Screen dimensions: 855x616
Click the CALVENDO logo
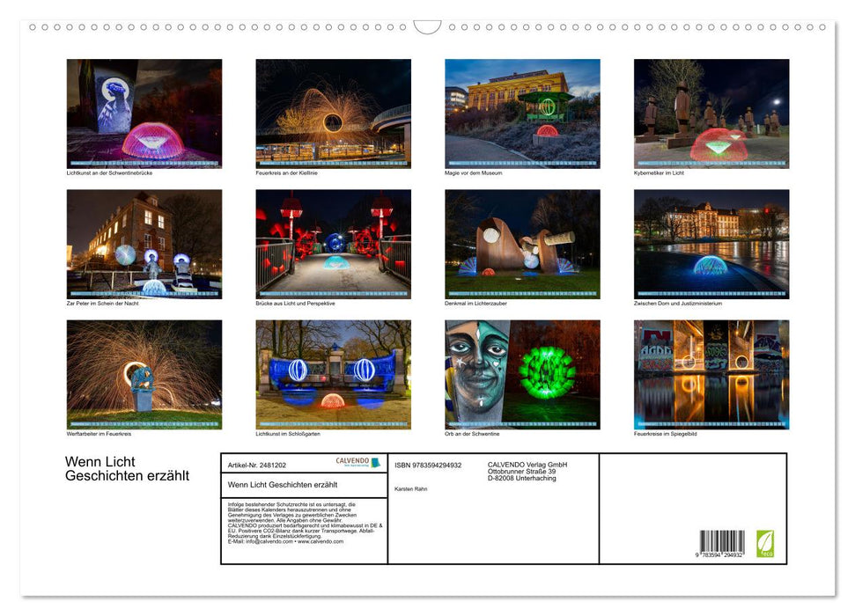pyautogui.click(x=357, y=462)
